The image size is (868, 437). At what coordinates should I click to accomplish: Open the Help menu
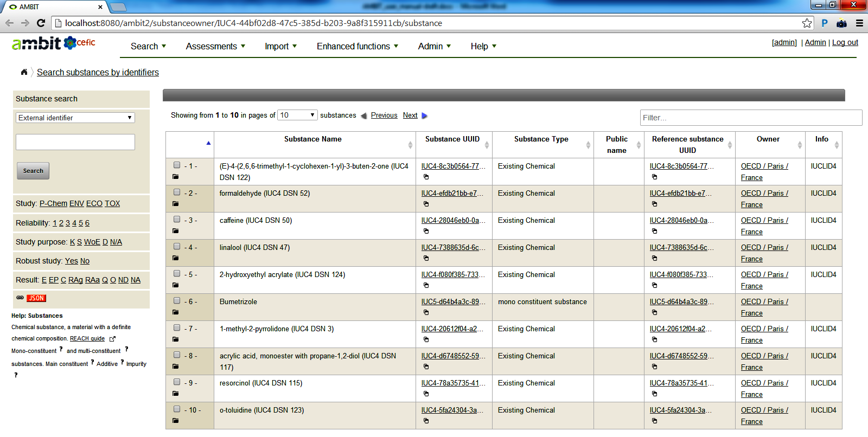tap(483, 46)
